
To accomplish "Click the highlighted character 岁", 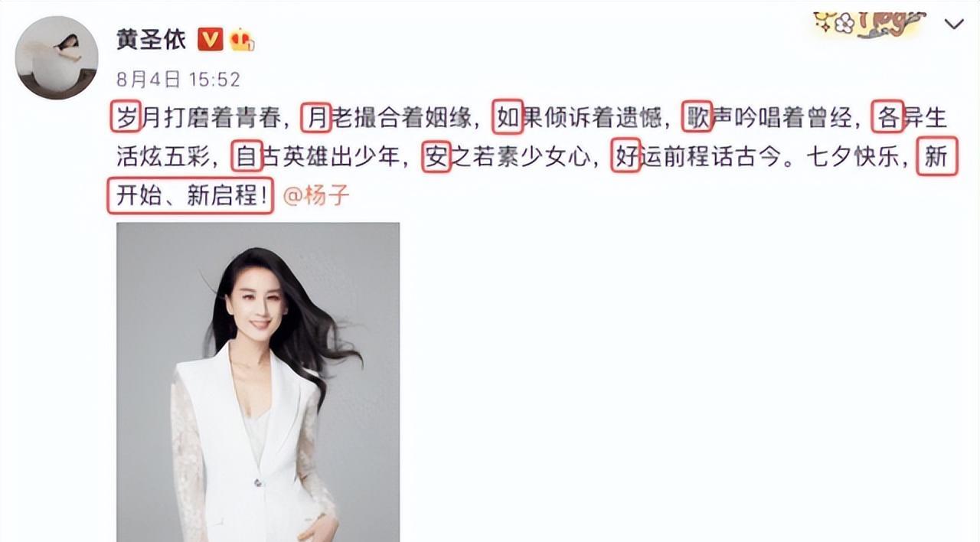I will click(125, 118).
